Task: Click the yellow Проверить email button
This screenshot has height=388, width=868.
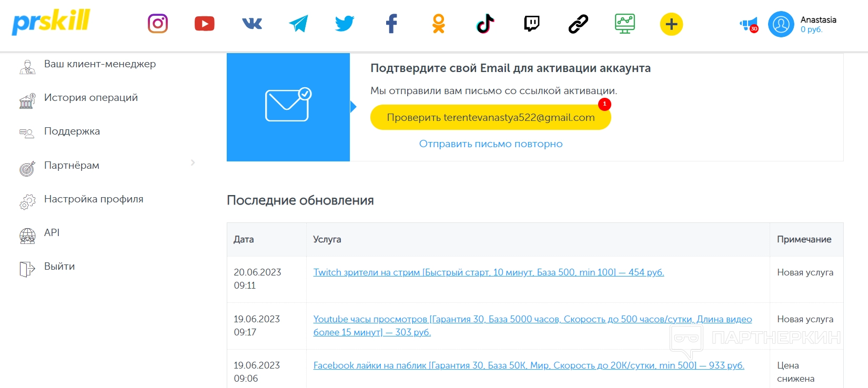Action: (491, 117)
